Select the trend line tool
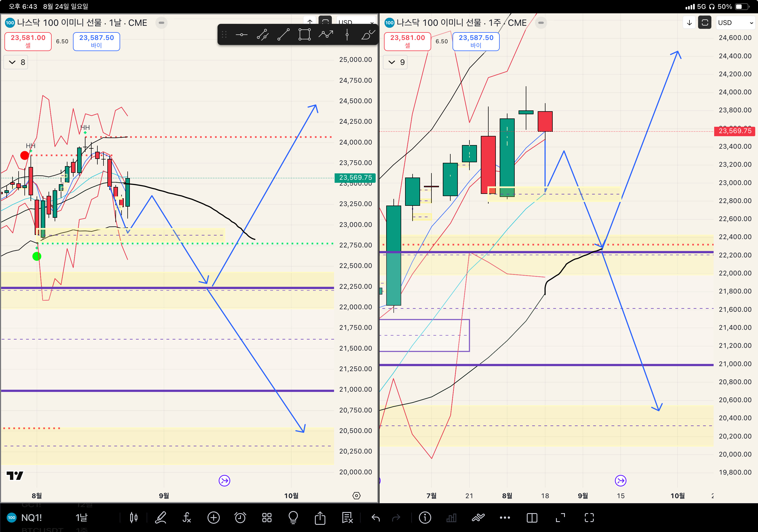The height and width of the screenshot is (532, 758). pos(284,35)
